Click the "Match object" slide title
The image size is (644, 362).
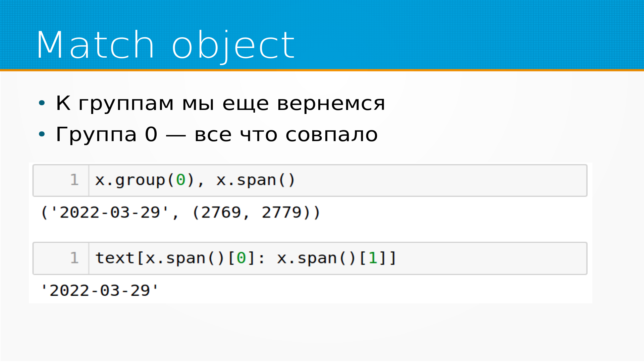pyautogui.click(x=165, y=45)
